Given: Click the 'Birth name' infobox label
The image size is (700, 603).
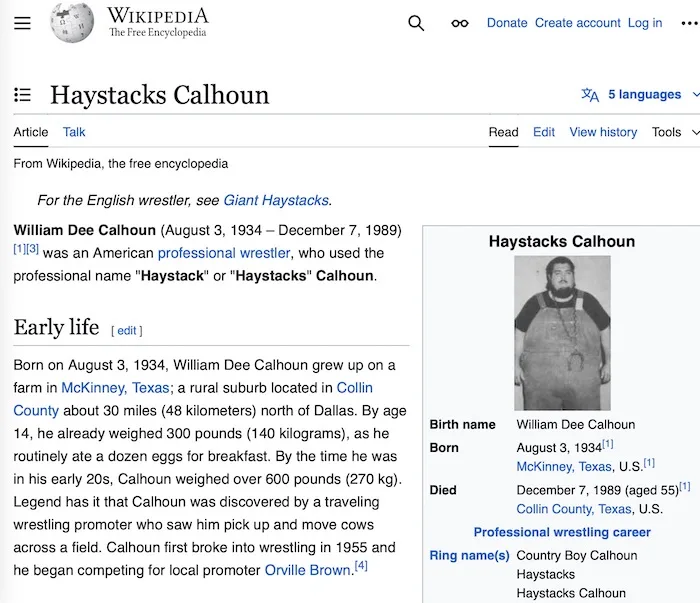Looking at the screenshot, I should [462, 424].
